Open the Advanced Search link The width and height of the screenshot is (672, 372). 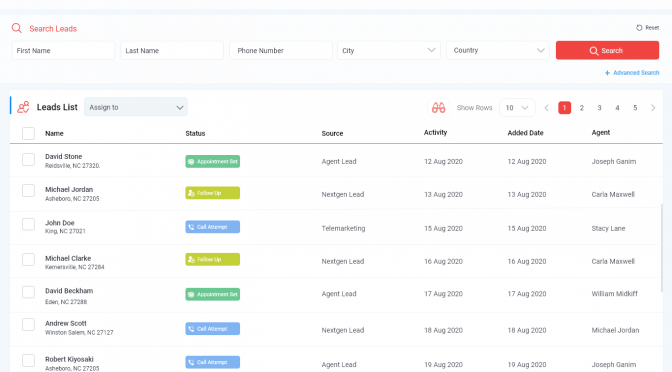pyautogui.click(x=632, y=73)
